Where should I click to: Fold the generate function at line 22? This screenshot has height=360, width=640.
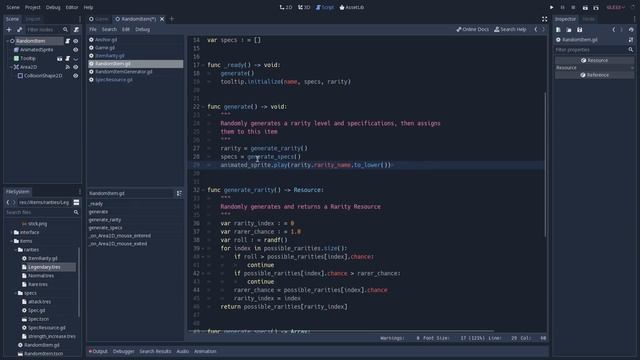pos(203,107)
